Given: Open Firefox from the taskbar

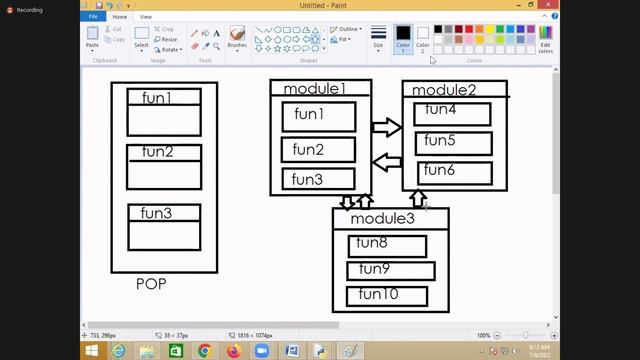Looking at the screenshot, I should click(233, 351).
